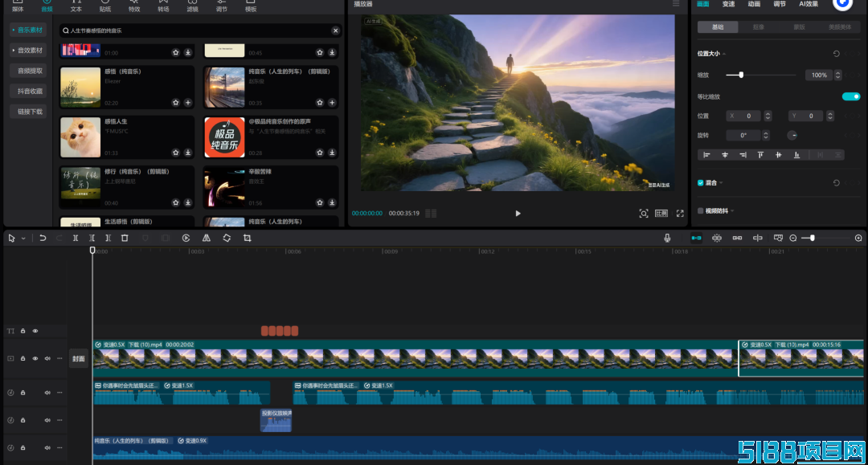This screenshot has width=868, height=465.
Task: Collapse the 位置大小 section arrow
Action: (x=724, y=54)
